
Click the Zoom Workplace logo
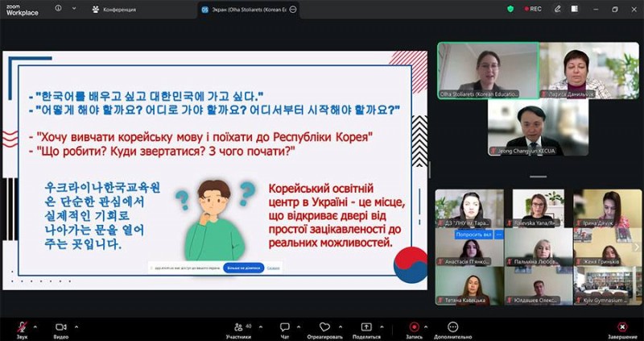pos(23,10)
